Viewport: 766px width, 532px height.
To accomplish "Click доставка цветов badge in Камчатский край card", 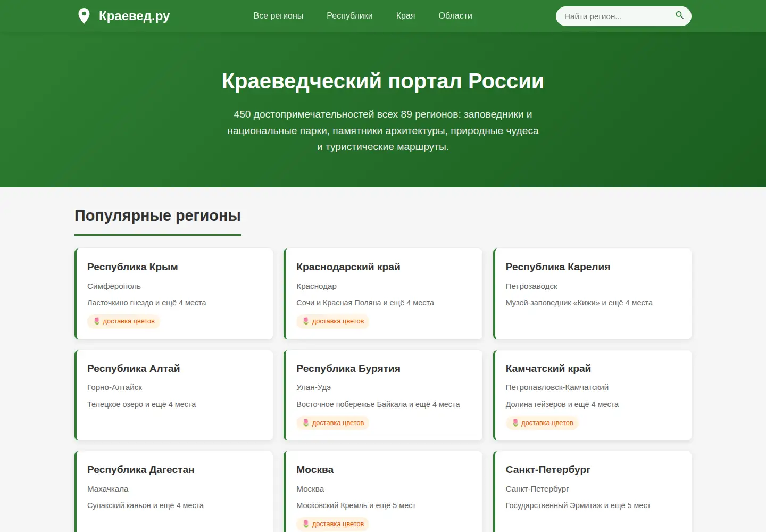I will (542, 423).
